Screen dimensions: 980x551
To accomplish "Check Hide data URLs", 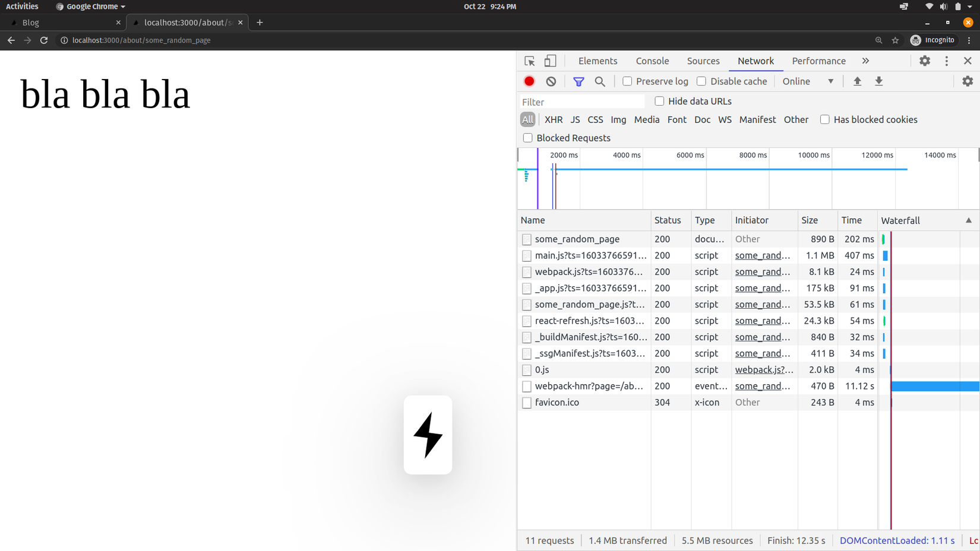I will pos(659,102).
